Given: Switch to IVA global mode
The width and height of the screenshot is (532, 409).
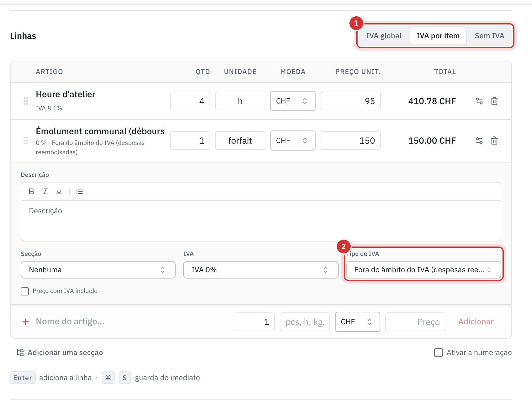Looking at the screenshot, I should pos(384,36).
